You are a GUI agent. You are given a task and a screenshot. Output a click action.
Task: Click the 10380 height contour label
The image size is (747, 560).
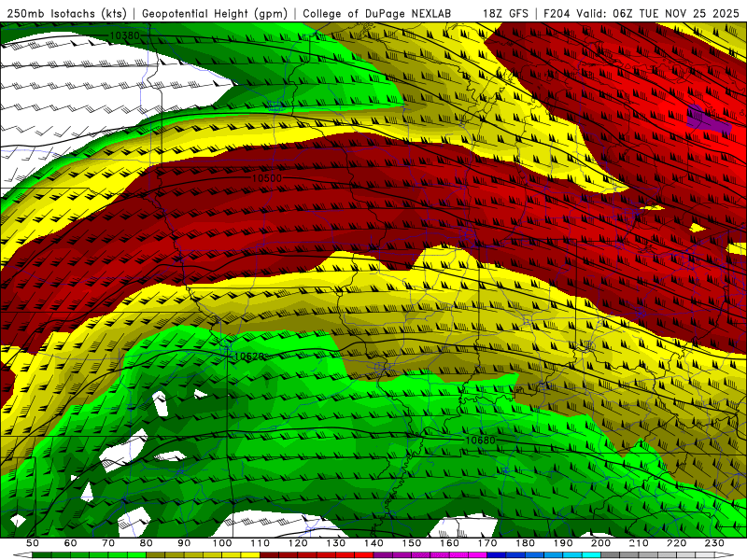[x=124, y=35]
